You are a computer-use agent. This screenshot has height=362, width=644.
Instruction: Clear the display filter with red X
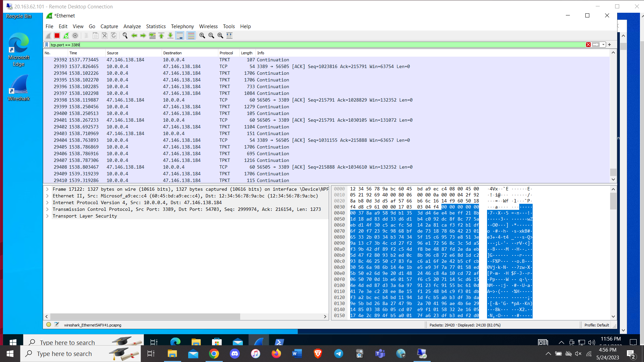click(x=588, y=45)
